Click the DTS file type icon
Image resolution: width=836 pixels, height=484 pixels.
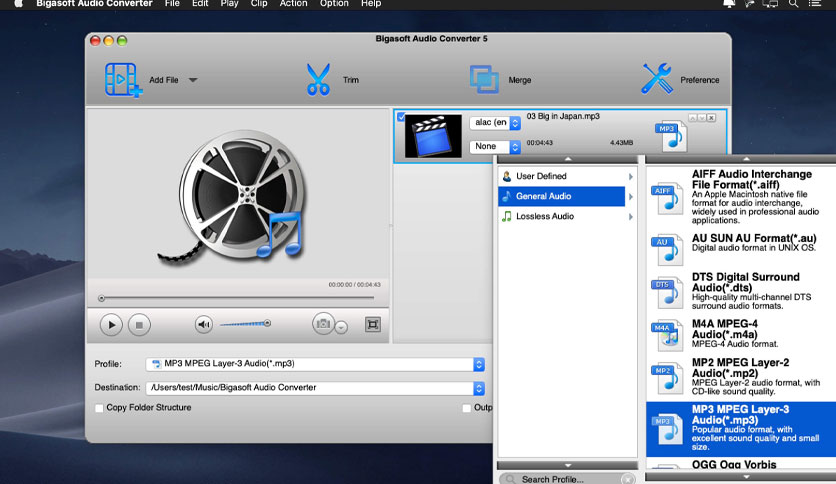coord(666,292)
